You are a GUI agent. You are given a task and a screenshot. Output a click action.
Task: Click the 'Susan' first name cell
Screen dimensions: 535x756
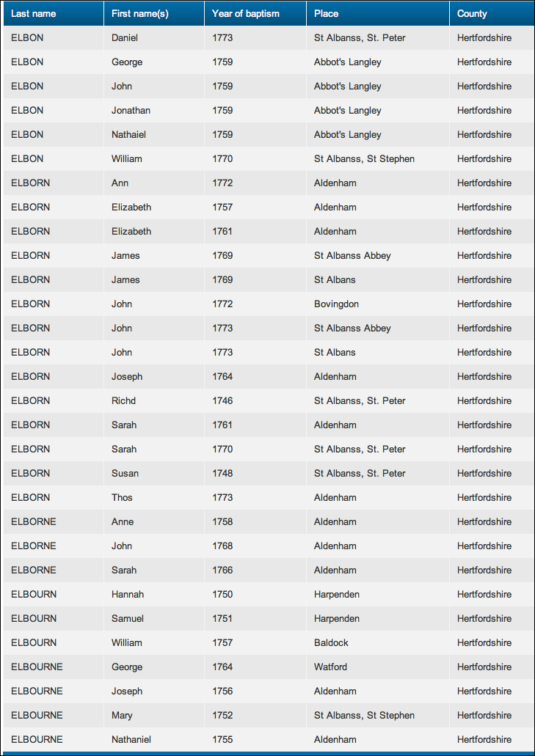coord(125,474)
